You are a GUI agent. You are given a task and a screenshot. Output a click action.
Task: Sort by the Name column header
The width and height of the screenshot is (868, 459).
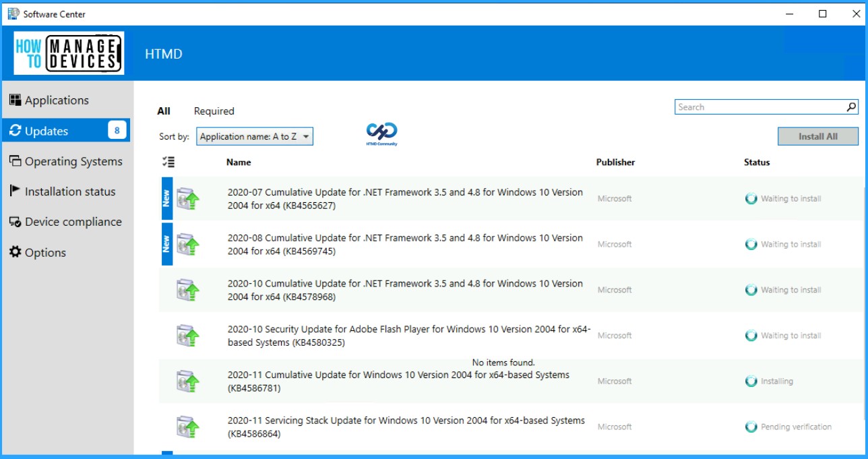[239, 162]
